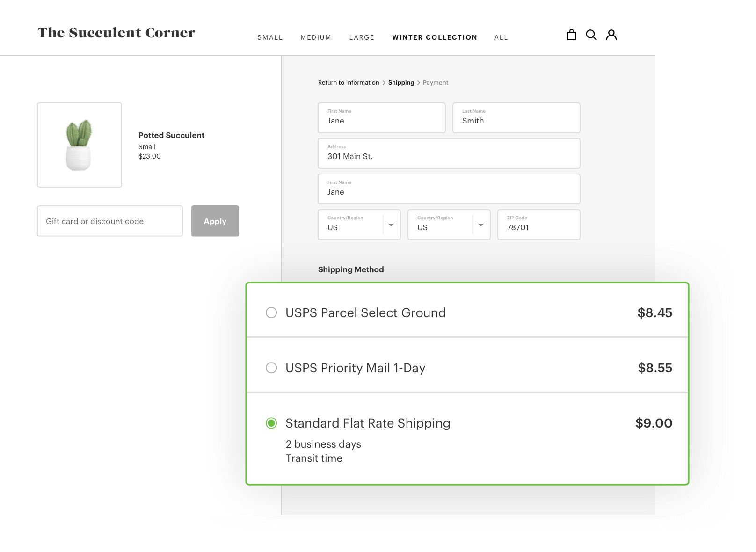This screenshot has width=756, height=552.
Task: Click the First Name field with Jane at top
Action: [x=382, y=118]
